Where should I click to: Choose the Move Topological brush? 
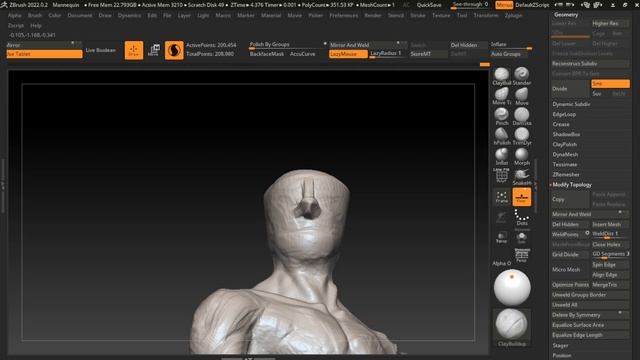coord(502,96)
